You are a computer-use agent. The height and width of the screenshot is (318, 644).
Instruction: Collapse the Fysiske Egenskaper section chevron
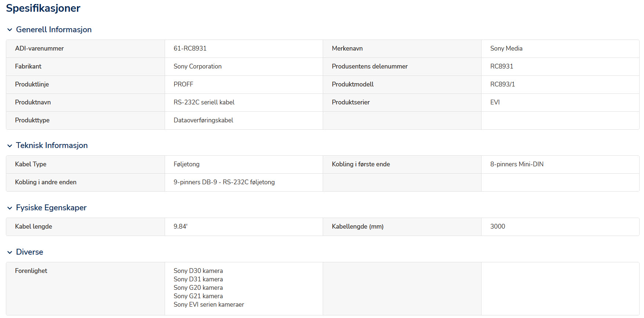(x=10, y=208)
